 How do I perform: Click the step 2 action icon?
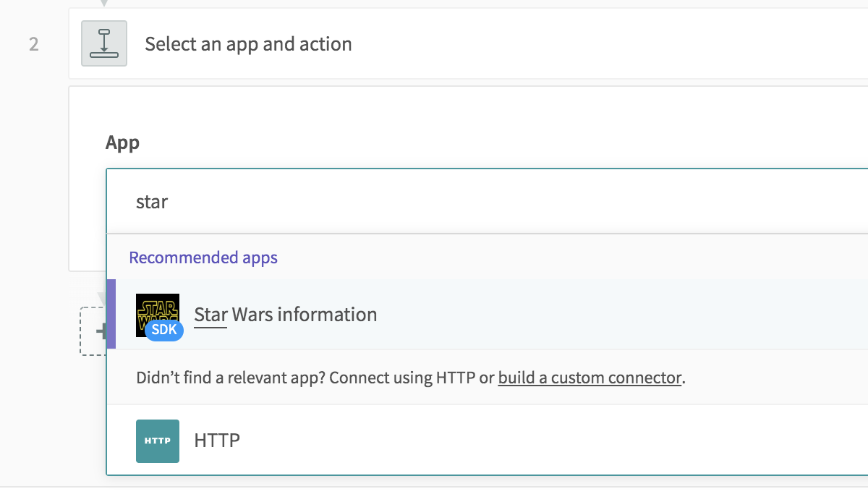(104, 43)
